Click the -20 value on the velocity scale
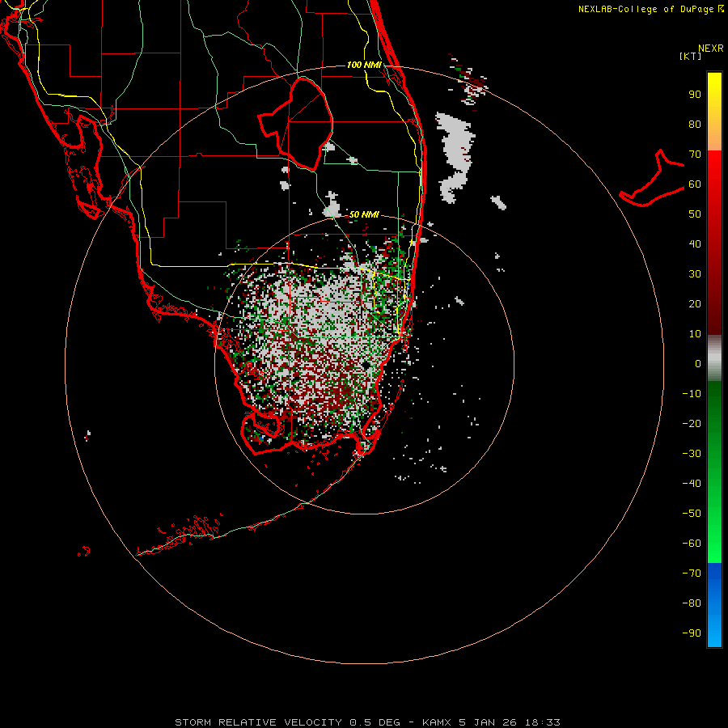 click(x=692, y=423)
